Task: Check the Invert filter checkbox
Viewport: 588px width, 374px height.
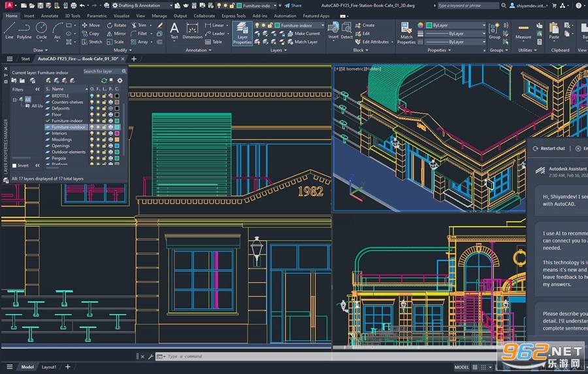Action: point(14,165)
